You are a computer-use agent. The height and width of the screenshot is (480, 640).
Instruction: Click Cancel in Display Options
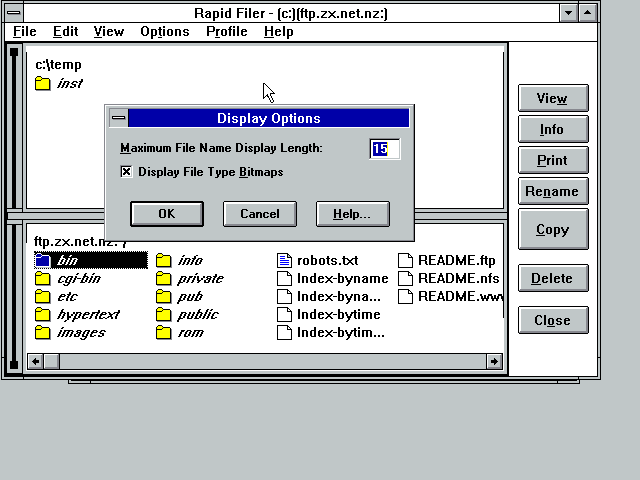(260, 214)
